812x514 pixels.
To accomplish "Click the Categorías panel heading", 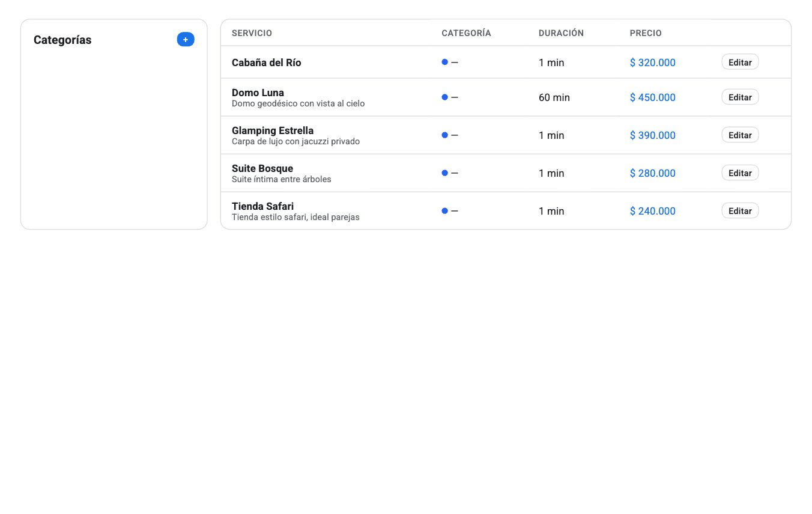I will 62,40.
